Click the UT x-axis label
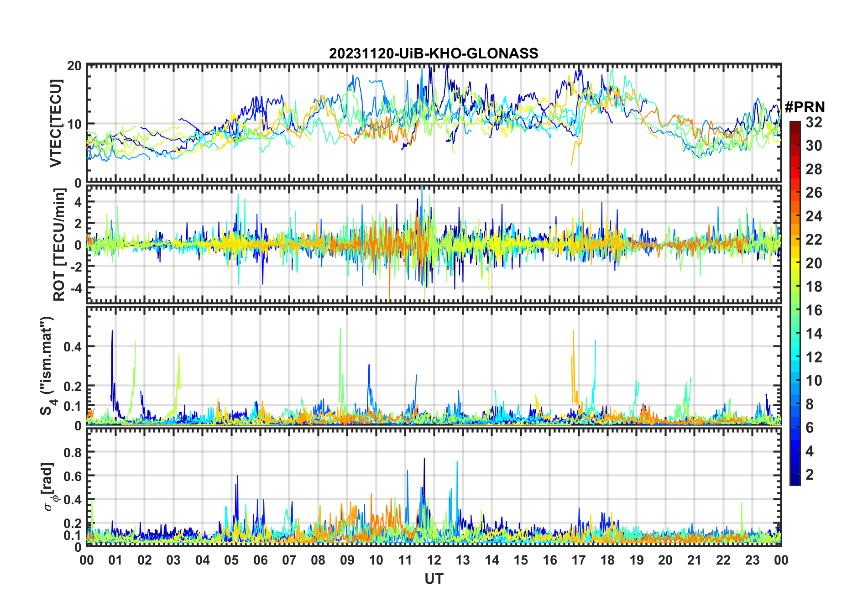The image size is (868, 607). coord(434,579)
